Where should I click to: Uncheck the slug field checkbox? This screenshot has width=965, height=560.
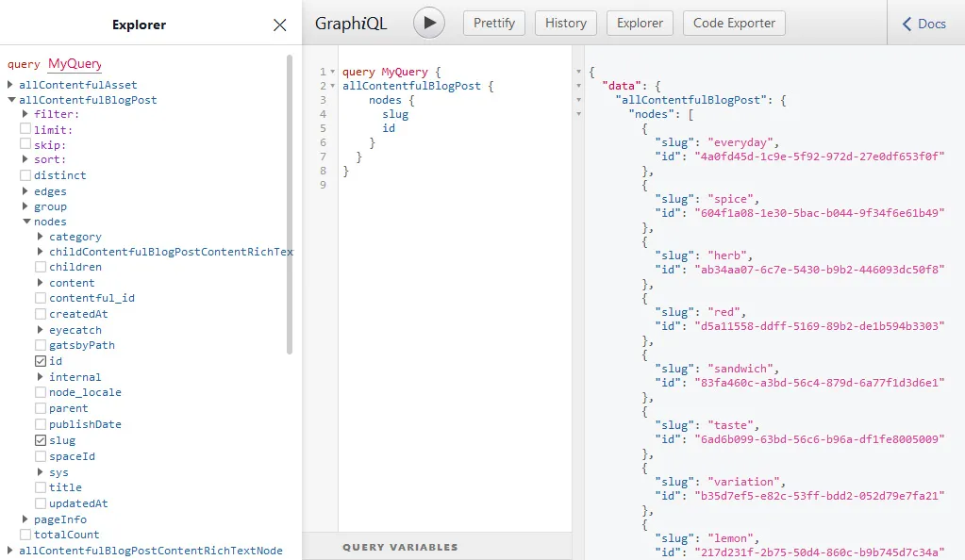click(x=41, y=440)
